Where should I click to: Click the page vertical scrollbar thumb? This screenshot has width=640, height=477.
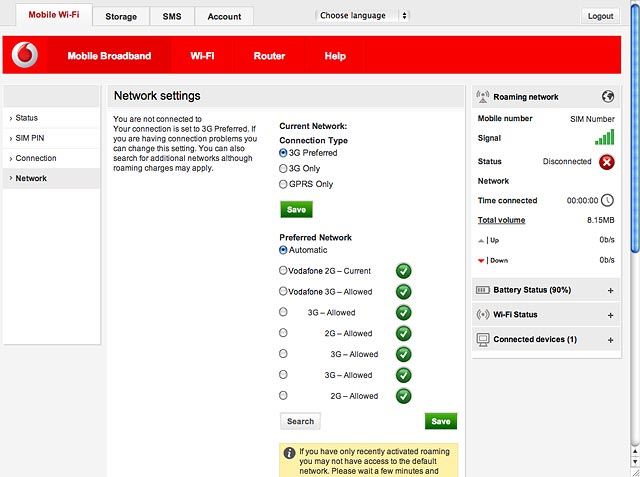click(x=635, y=129)
